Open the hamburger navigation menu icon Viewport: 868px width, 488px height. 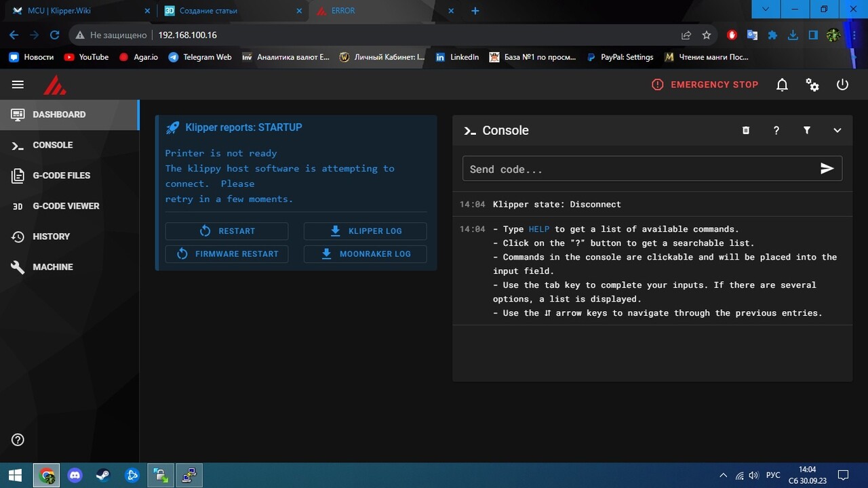18,85
